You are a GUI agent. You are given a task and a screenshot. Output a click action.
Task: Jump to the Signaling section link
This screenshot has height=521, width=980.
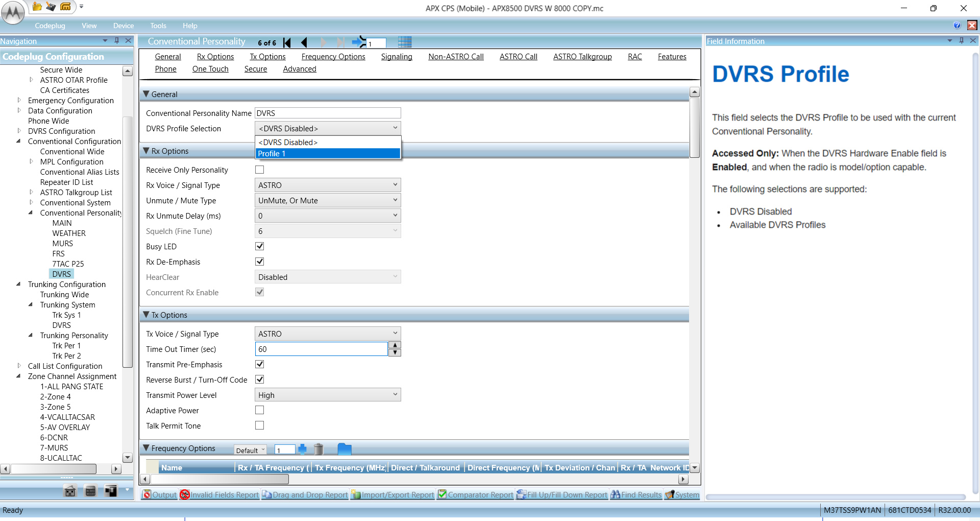pyautogui.click(x=397, y=57)
